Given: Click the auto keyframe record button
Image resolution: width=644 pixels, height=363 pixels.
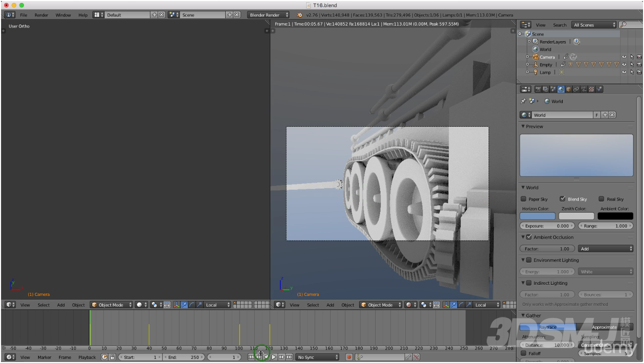Looking at the screenshot, I should [349, 357].
